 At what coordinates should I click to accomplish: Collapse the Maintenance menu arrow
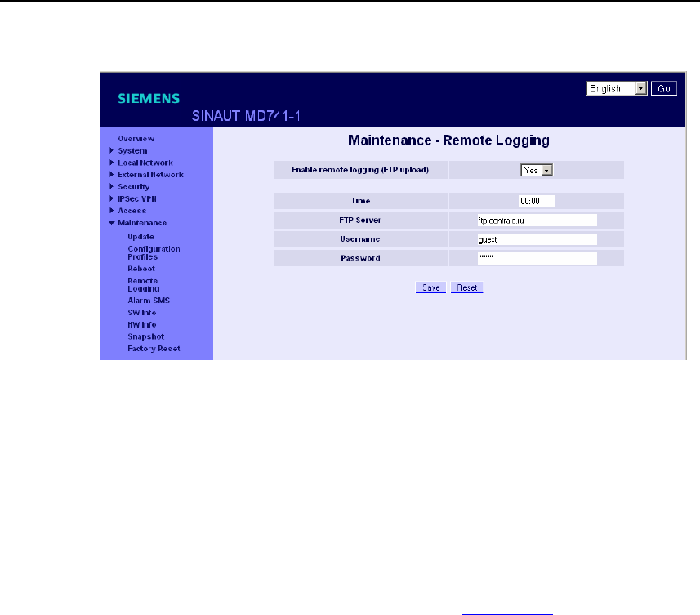tap(112, 223)
